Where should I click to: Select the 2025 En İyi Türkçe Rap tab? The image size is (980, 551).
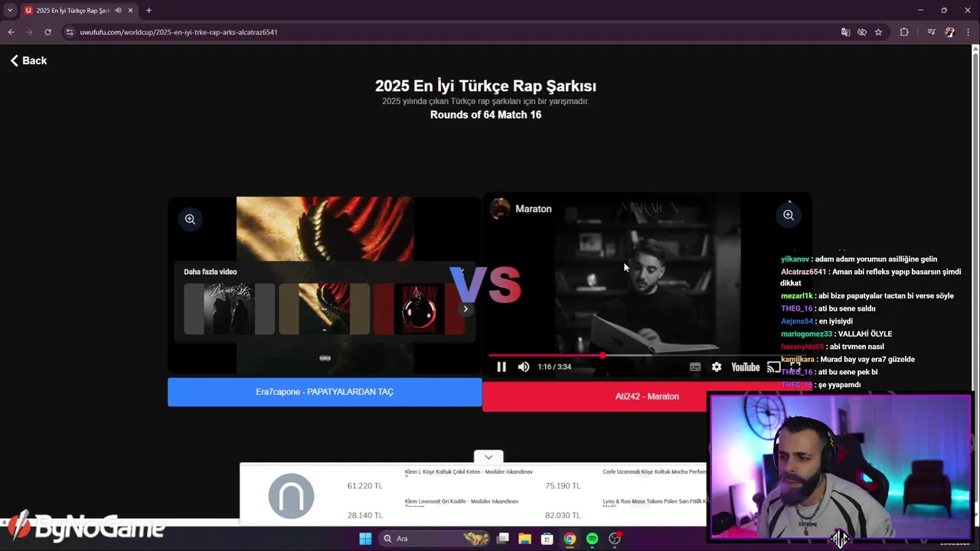pos(73,11)
